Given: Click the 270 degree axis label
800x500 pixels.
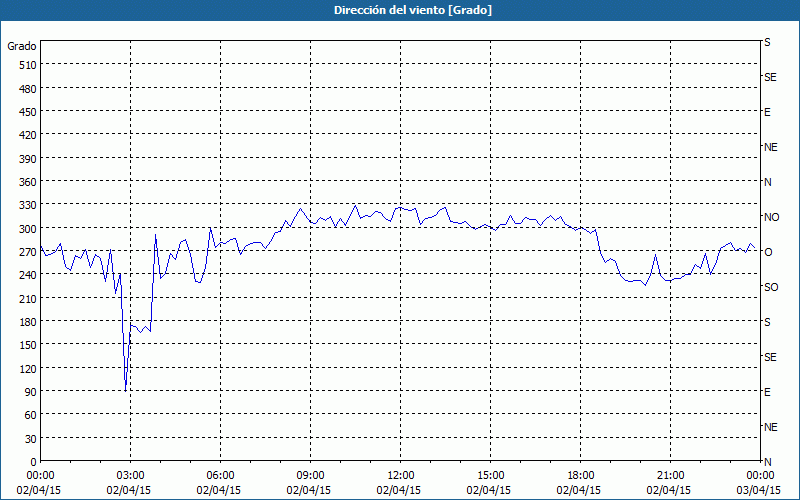Looking at the screenshot, I should coord(28,252).
